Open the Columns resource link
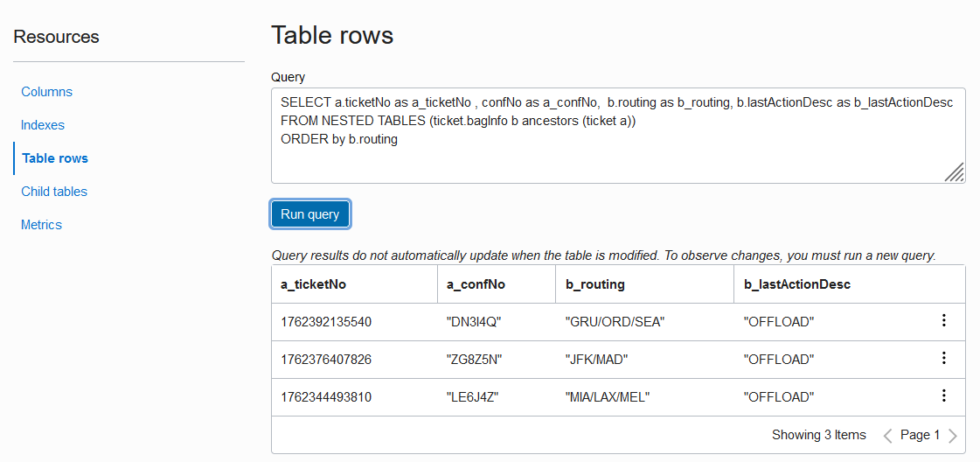Image resolution: width=980 pixels, height=462 pixels. click(46, 92)
